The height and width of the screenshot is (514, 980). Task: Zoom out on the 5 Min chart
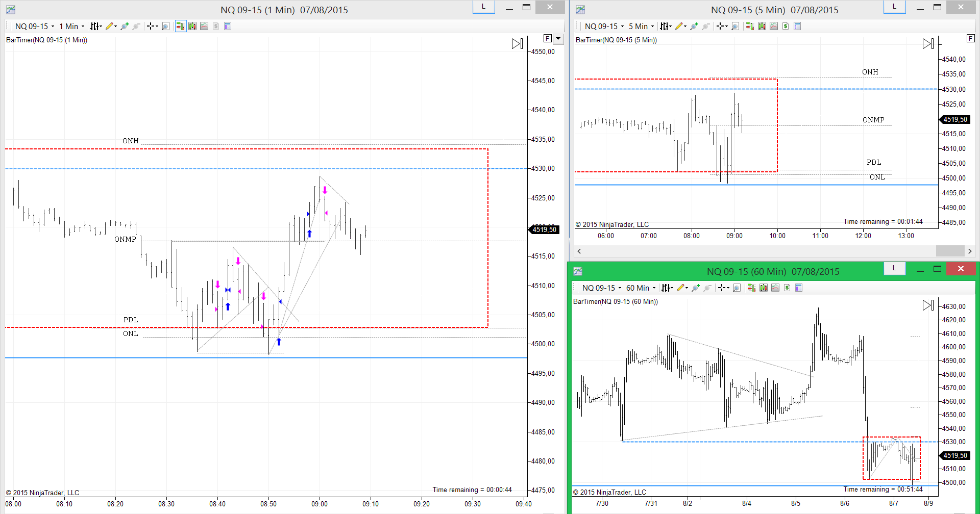[x=706, y=26]
